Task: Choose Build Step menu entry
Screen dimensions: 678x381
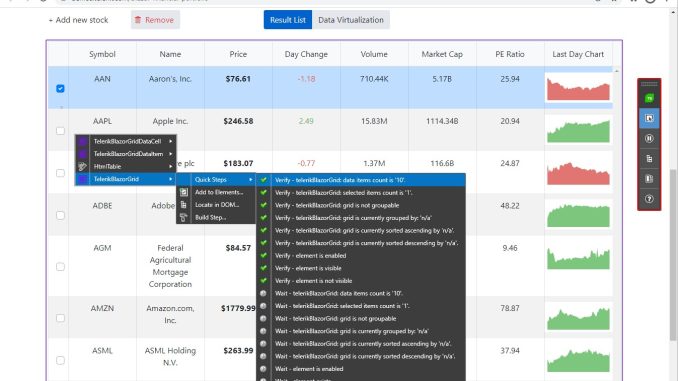Action: point(216,217)
